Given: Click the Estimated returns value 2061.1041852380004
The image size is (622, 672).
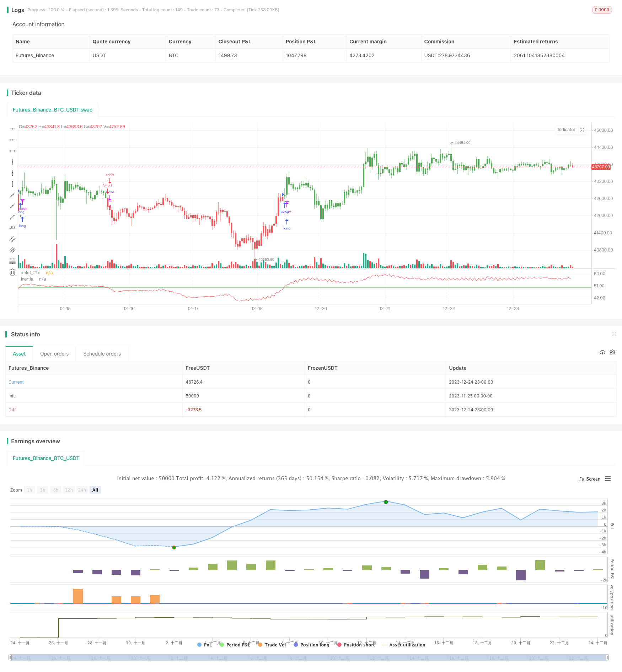Looking at the screenshot, I should pyautogui.click(x=539, y=55).
